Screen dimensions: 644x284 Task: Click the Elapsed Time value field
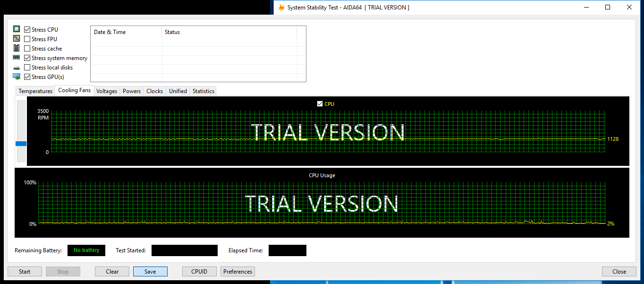pyautogui.click(x=288, y=250)
